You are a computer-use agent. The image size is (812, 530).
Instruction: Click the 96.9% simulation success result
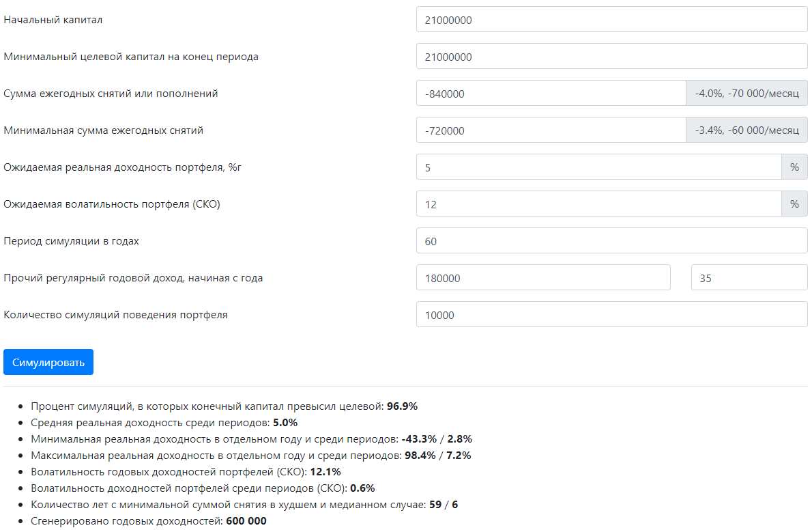click(402, 406)
